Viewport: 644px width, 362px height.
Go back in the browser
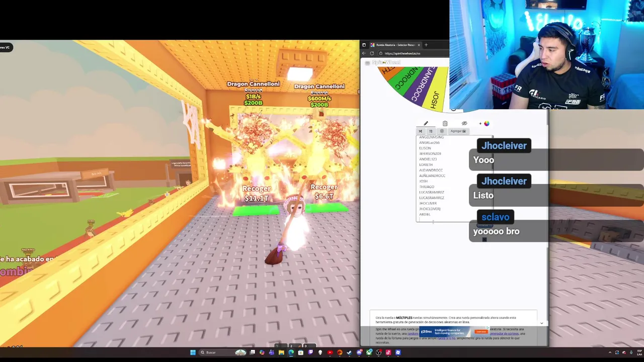(364, 53)
